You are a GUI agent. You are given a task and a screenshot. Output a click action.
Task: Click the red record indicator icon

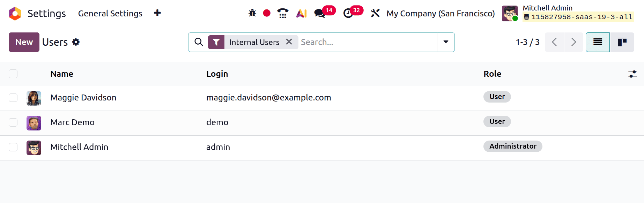[267, 13]
